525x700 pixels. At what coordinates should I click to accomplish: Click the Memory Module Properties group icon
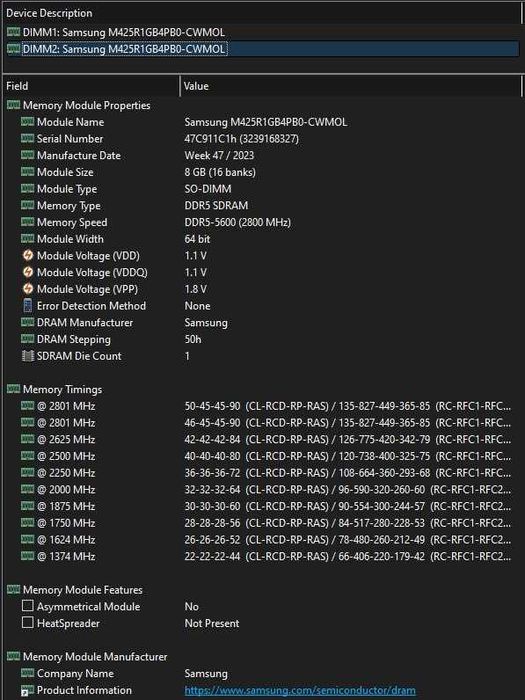(13, 105)
